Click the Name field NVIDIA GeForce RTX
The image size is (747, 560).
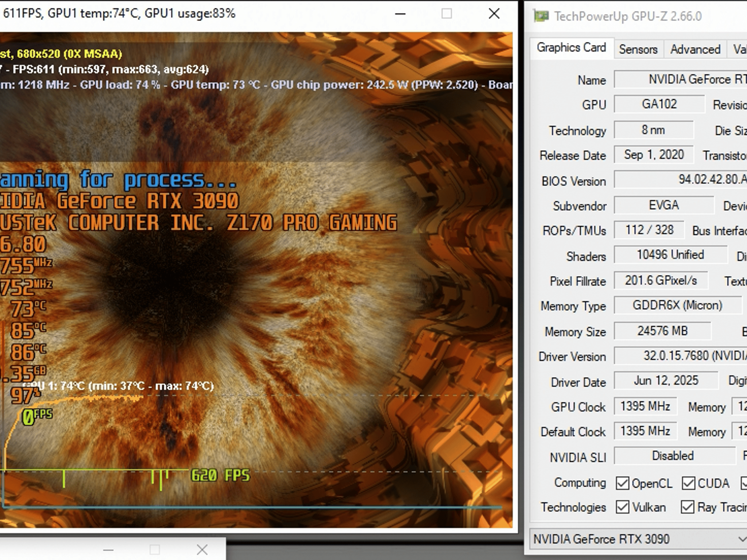[x=681, y=79]
